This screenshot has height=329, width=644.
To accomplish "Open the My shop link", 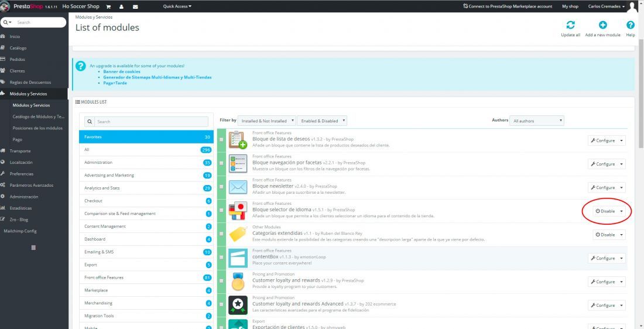I will pyautogui.click(x=570, y=6).
